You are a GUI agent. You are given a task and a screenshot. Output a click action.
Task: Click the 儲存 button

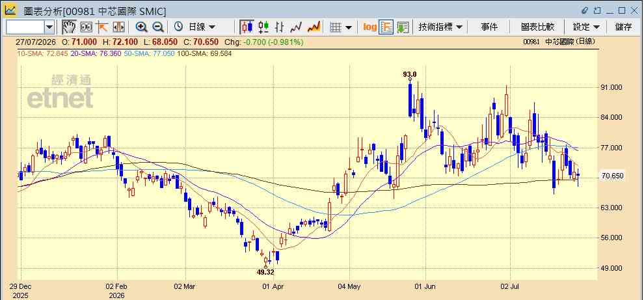click(623, 27)
